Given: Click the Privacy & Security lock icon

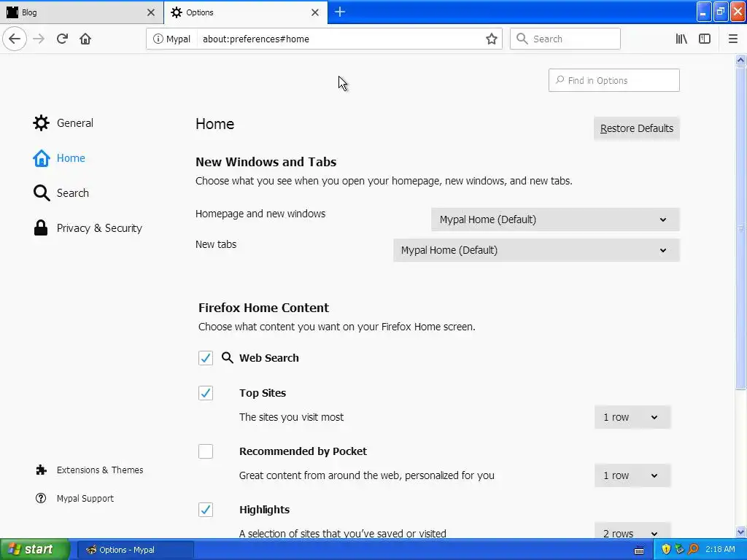Looking at the screenshot, I should (41, 228).
